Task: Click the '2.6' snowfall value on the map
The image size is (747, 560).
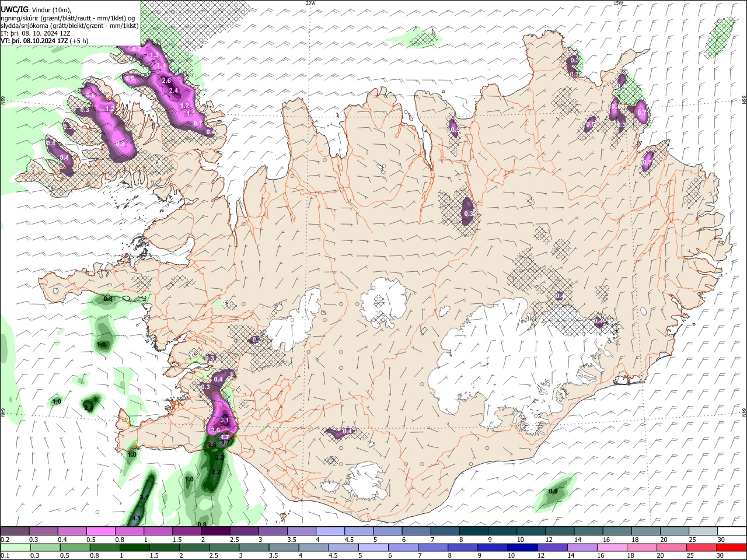Action: point(166,81)
